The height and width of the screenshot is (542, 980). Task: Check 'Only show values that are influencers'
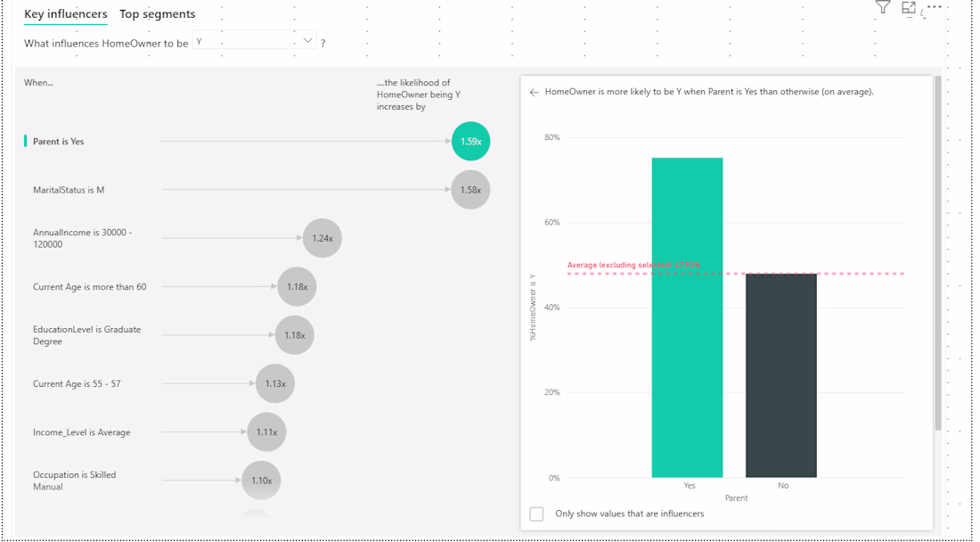(x=536, y=513)
